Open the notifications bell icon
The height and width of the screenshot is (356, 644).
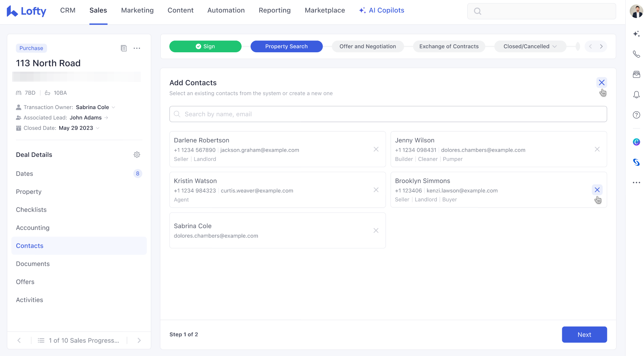point(636,95)
